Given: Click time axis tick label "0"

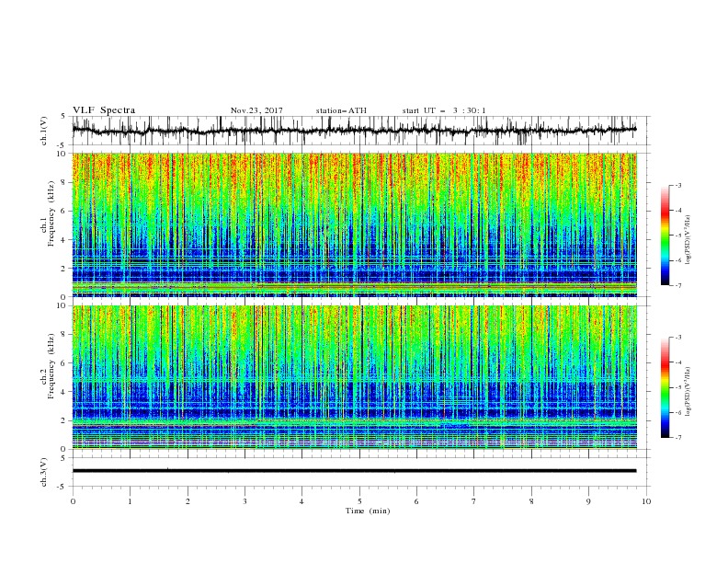Looking at the screenshot, I should (73, 501).
